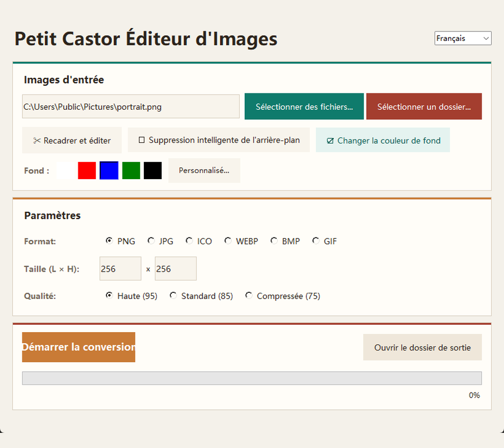Screen dimensions: 504x448
Task: Click Sélectionner un dossier button
Action: [424, 106]
